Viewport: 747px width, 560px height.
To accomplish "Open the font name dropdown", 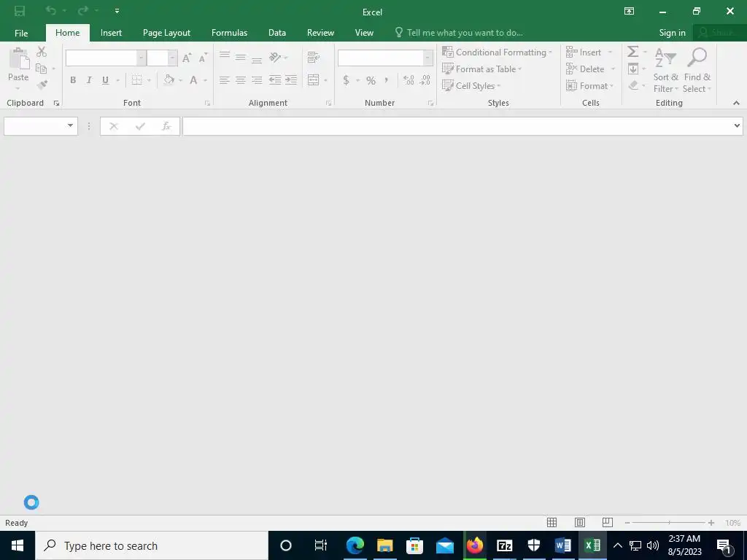I will [x=141, y=58].
